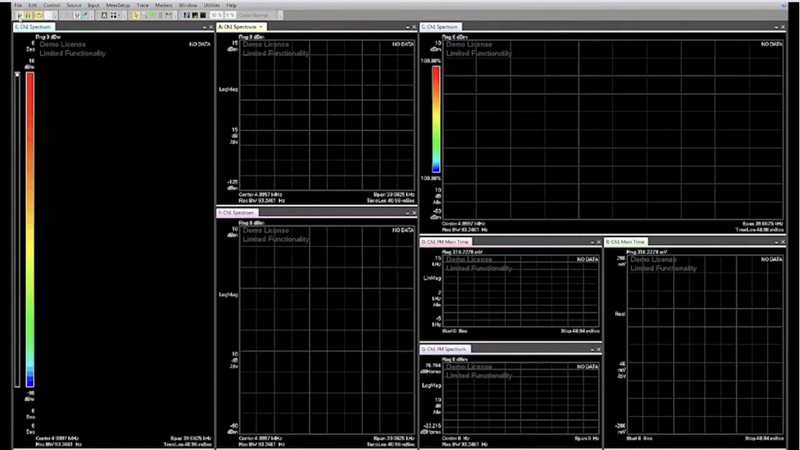Click the white icon next to Restart
Viewport: 800px width, 450px height.
pyautogui.click(x=48, y=15)
